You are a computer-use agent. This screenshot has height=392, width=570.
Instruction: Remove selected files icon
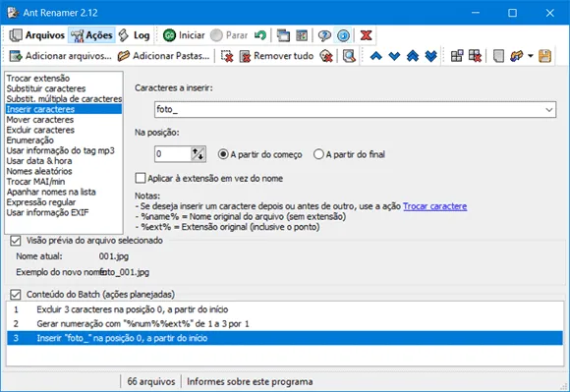click(227, 56)
